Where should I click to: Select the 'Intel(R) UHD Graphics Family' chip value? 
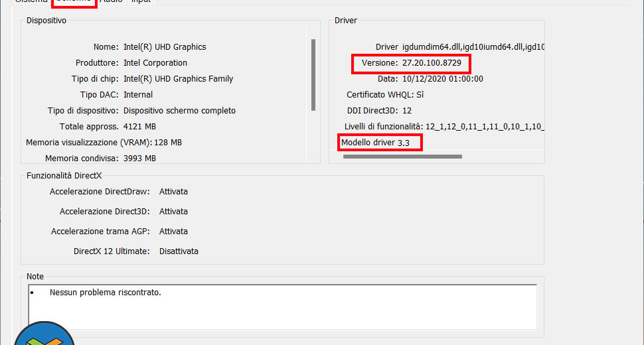click(178, 79)
